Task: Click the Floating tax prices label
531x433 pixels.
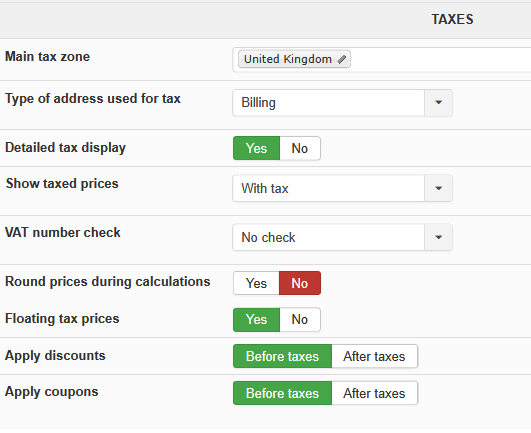Action: click(x=62, y=319)
